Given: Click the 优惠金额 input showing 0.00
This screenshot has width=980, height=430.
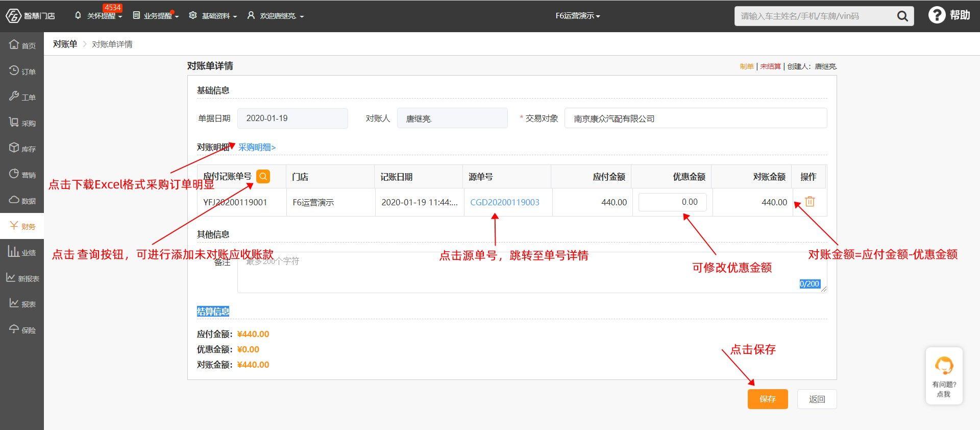Looking at the screenshot, I should pos(672,202).
